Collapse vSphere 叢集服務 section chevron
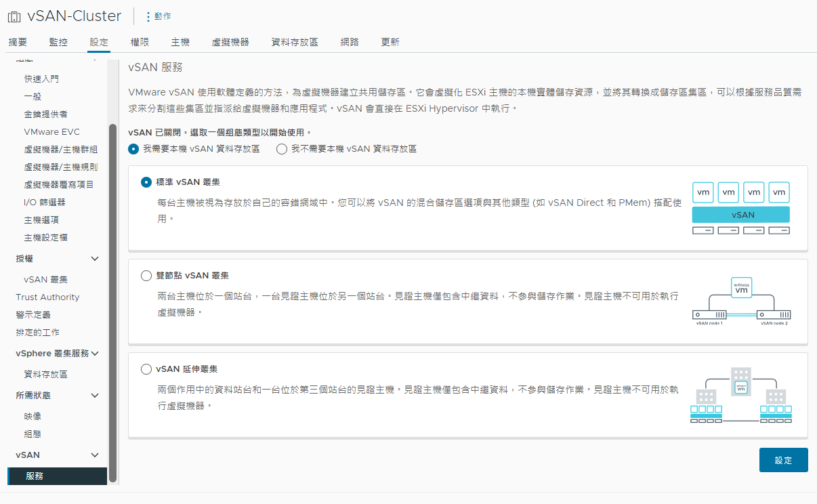The image size is (817, 504). click(95, 353)
